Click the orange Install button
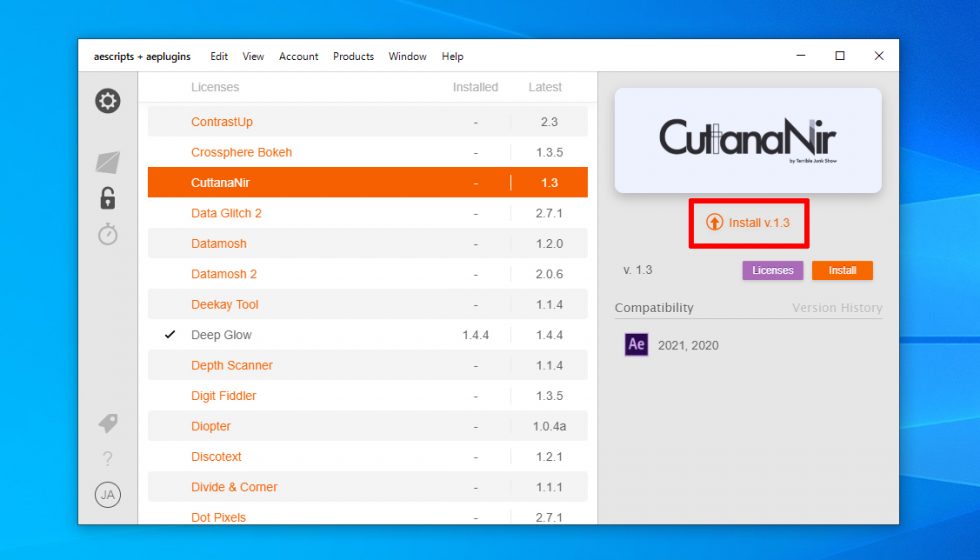980x560 pixels. point(842,271)
